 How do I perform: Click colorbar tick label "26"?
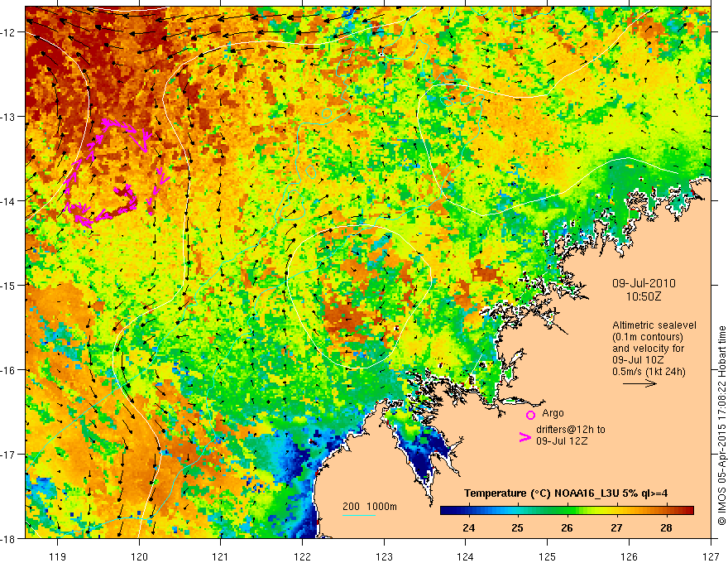click(567, 527)
